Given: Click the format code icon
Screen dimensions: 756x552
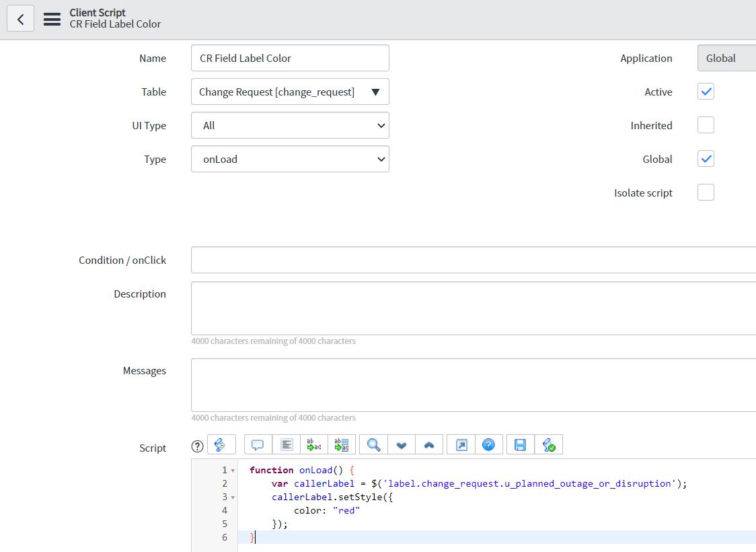Looking at the screenshot, I should pyautogui.click(x=287, y=445).
